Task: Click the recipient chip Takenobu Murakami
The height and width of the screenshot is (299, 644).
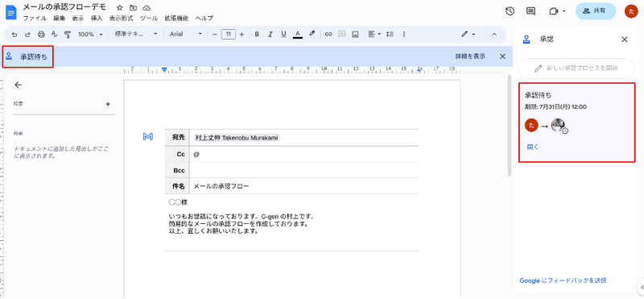Action: pos(236,138)
